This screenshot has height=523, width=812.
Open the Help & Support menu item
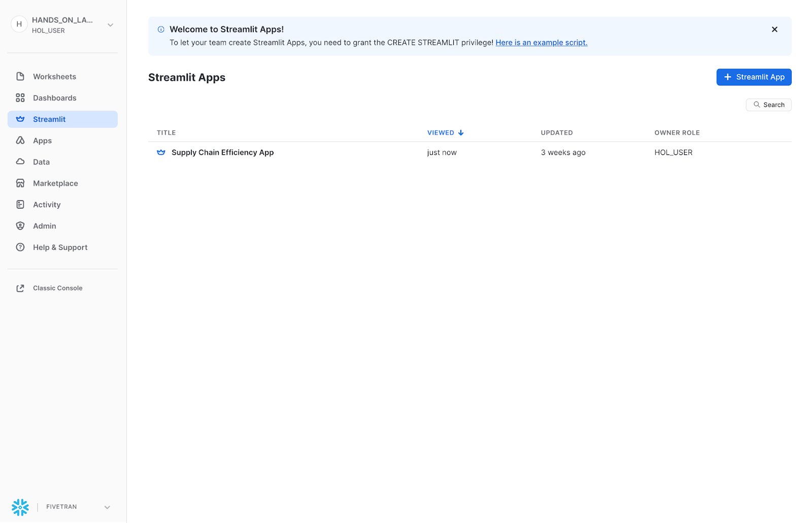pyautogui.click(x=62, y=247)
